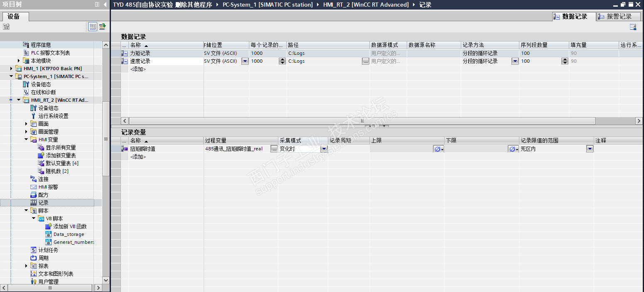
Task: Click 序列段数量 stepper for 速度记录
Action: [x=565, y=61]
